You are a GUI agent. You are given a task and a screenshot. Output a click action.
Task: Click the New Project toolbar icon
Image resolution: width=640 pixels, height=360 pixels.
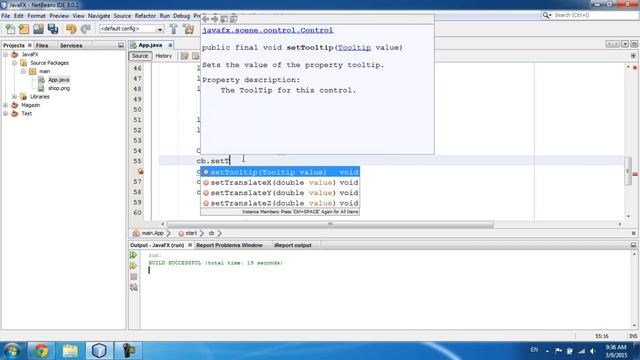(24, 29)
